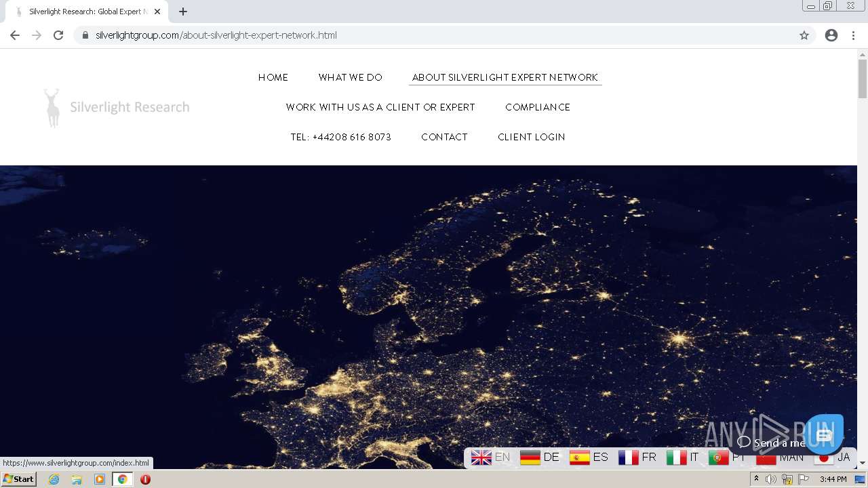Open About Silverlight Expert Network page
The height and width of the screenshot is (488, 868).
point(505,77)
